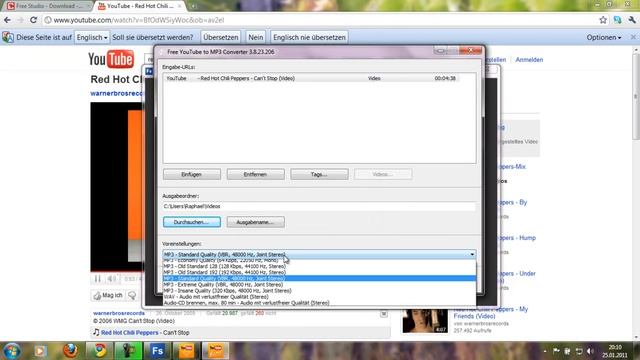This screenshot has height=360, width=640.
Task: Open the Windows Start menu
Action: [11, 351]
